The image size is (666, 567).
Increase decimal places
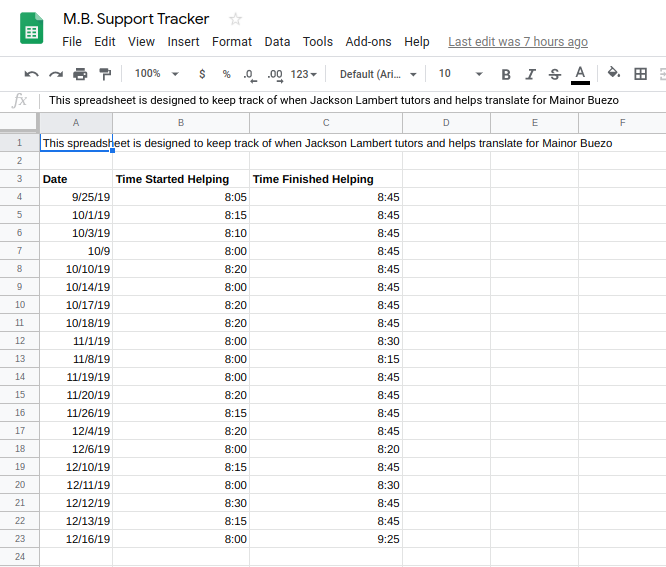[x=275, y=75]
